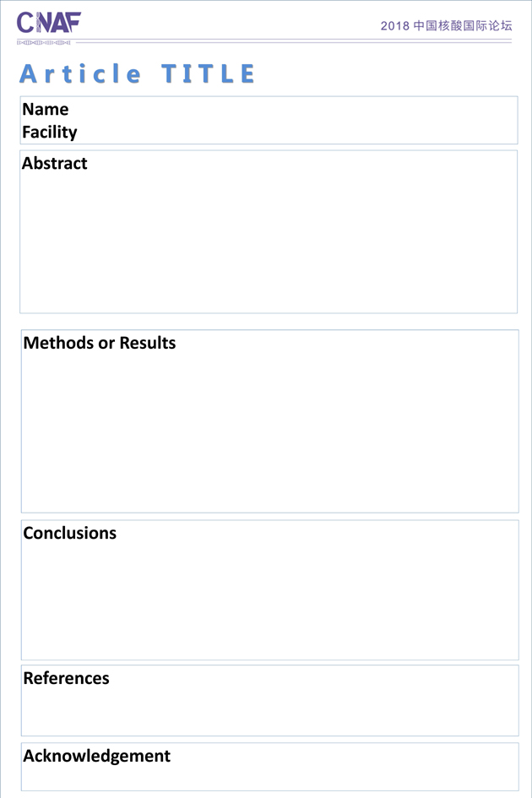Click the Methods or Results heading
This screenshot has height=798, width=532.
pyautogui.click(x=100, y=343)
